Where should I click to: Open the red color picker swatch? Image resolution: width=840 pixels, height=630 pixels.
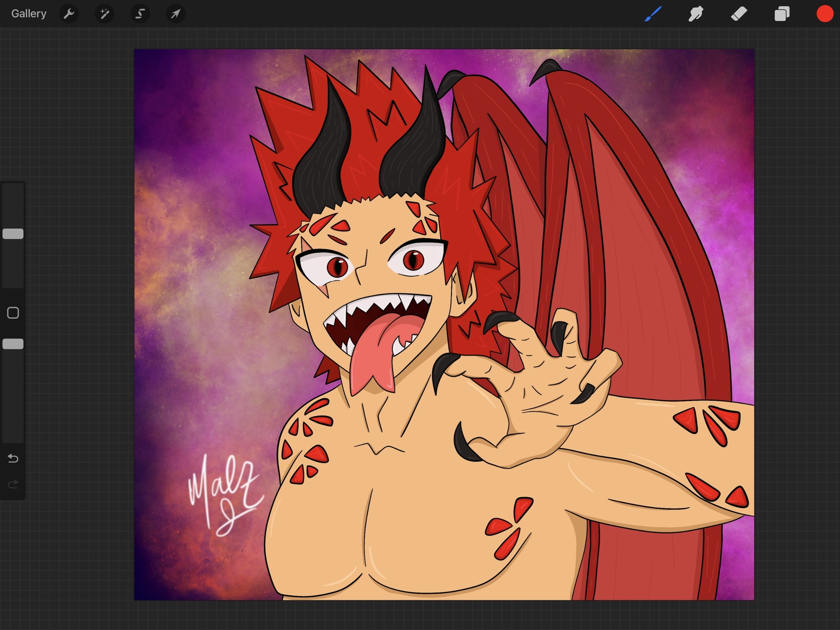(x=824, y=14)
